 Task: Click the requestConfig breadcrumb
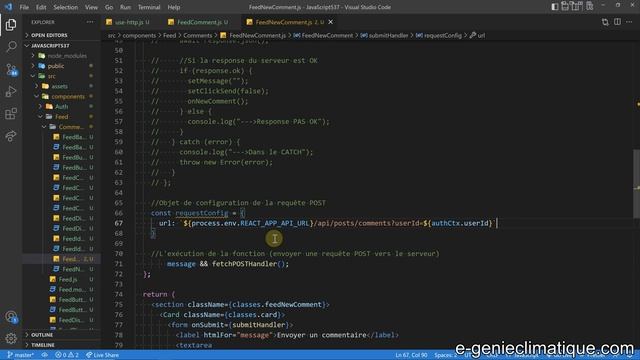click(439, 36)
